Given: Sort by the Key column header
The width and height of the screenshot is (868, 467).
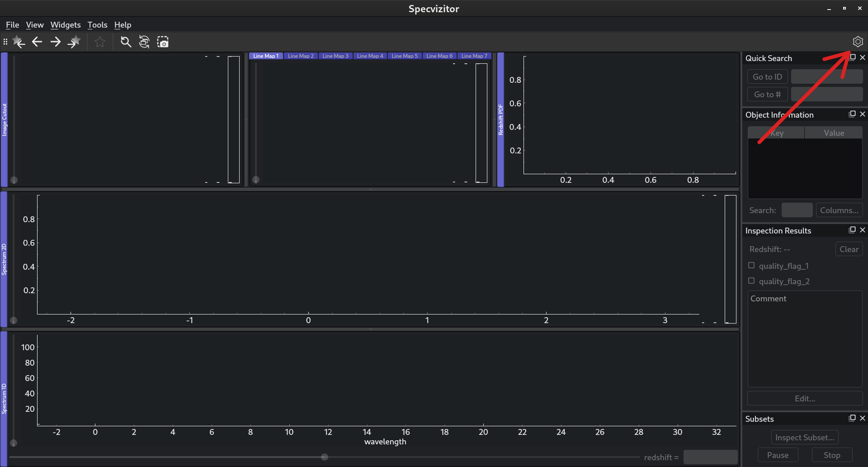Looking at the screenshot, I should coord(776,133).
